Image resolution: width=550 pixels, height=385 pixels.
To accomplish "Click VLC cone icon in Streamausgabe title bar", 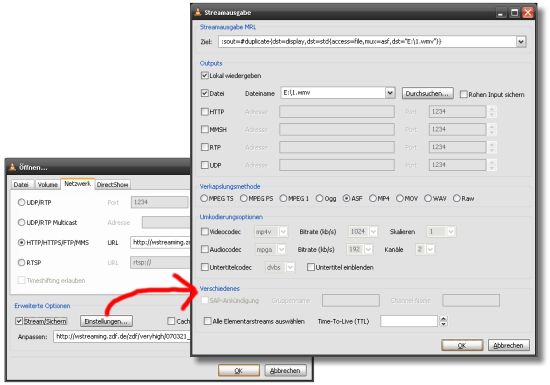I will click(x=198, y=12).
